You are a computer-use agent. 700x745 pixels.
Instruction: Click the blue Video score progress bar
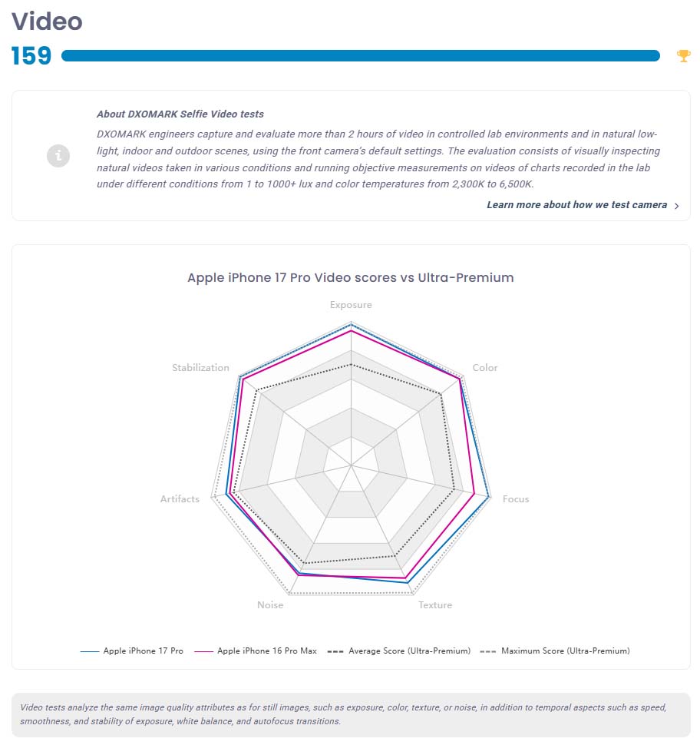tap(360, 55)
